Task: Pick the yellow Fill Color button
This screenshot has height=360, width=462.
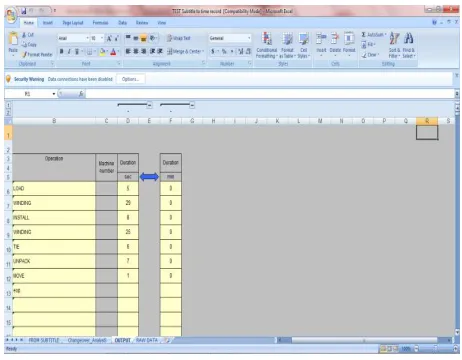Action: pyautogui.click(x=102, y=52)
